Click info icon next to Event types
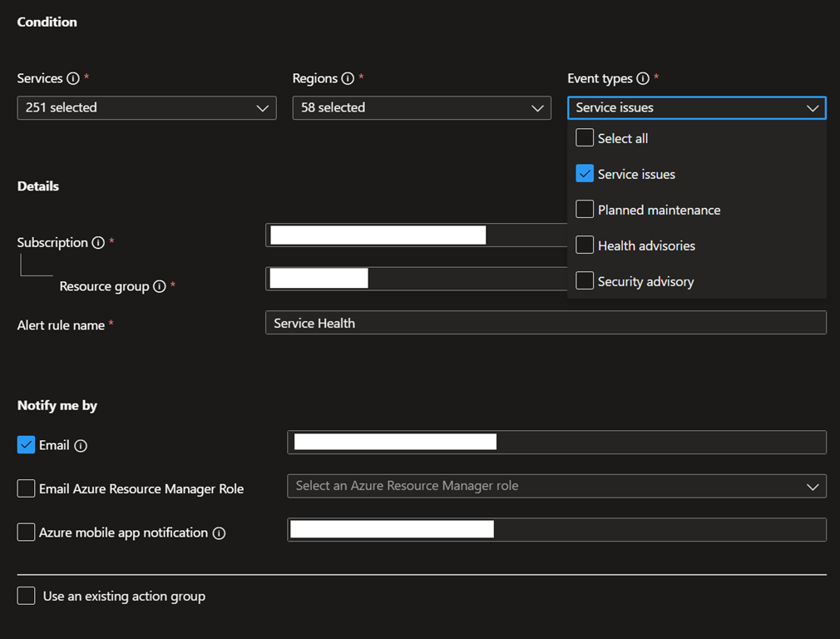 click(x=642, y=79)
